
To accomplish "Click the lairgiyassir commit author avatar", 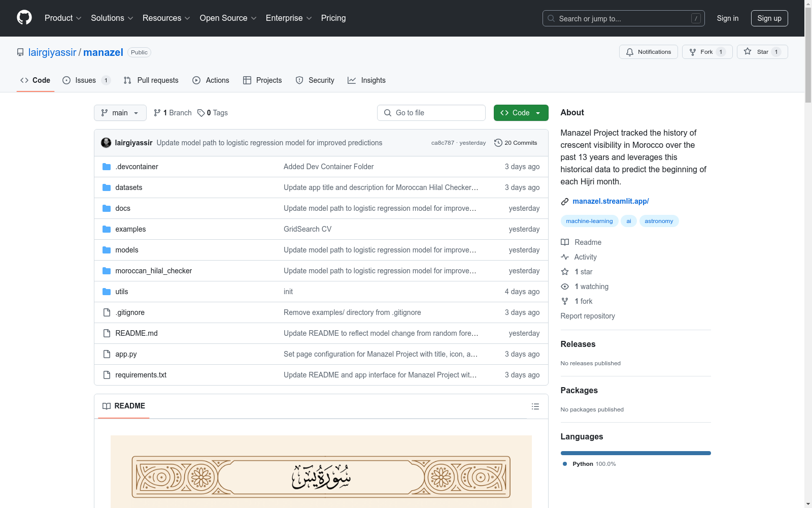I will 106,143.
